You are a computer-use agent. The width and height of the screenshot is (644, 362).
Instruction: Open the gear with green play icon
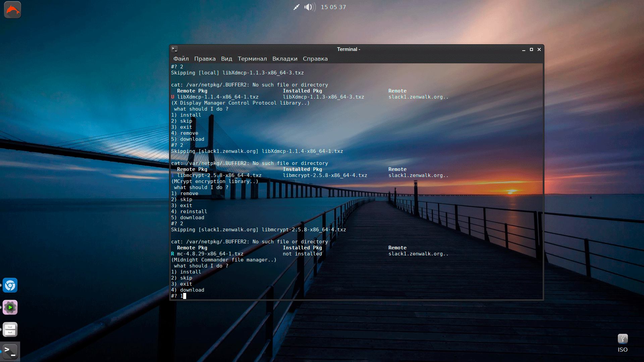(10, 307)
